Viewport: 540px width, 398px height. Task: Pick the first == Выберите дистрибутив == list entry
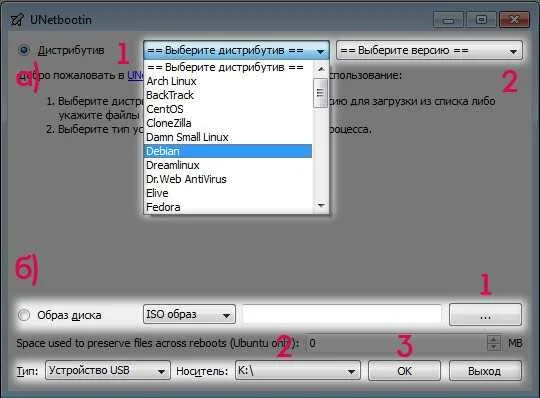228,67
